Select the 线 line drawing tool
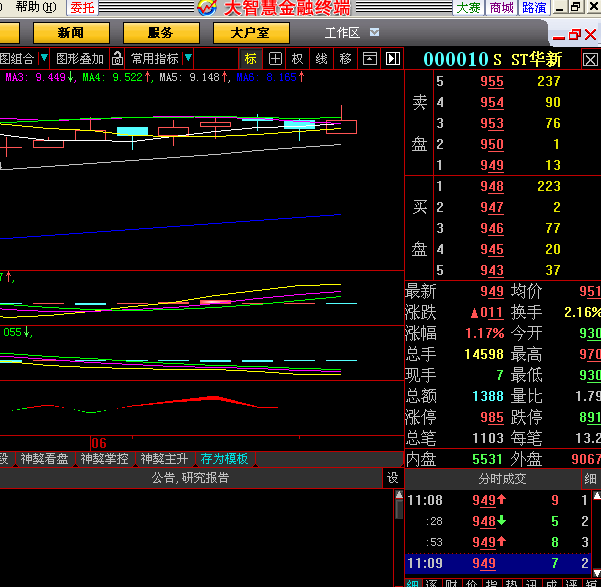Viewport: 601px width, 587px height. pyautogui.click(x=321, y=59)
